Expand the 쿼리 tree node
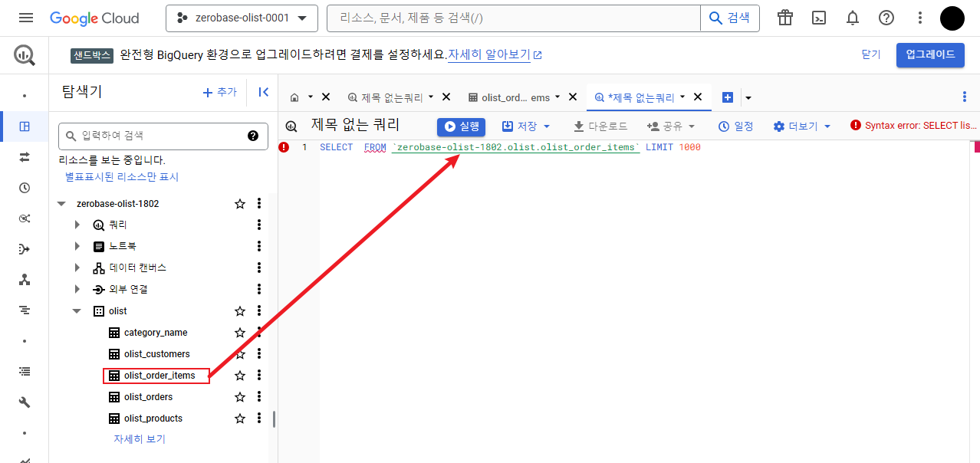This screenshot has height=463, width=980. click(x=77, y=225)
